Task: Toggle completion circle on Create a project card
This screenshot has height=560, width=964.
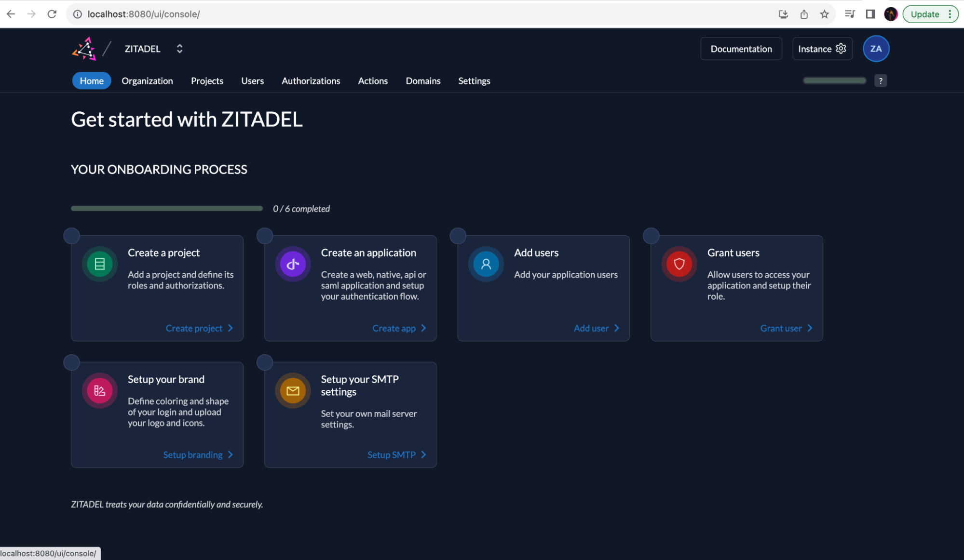Action: [72, 236]
